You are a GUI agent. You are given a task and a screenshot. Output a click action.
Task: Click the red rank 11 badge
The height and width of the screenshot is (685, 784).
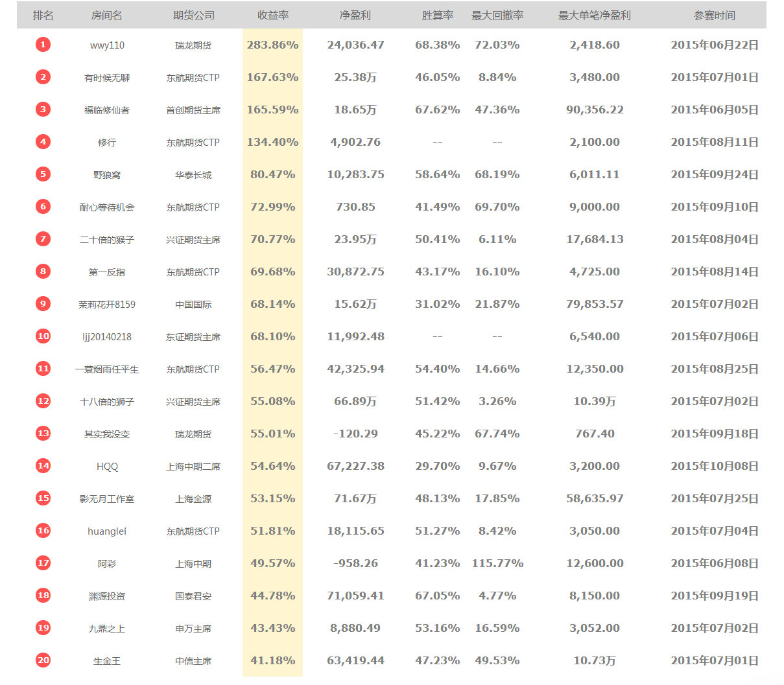point(43,369)
